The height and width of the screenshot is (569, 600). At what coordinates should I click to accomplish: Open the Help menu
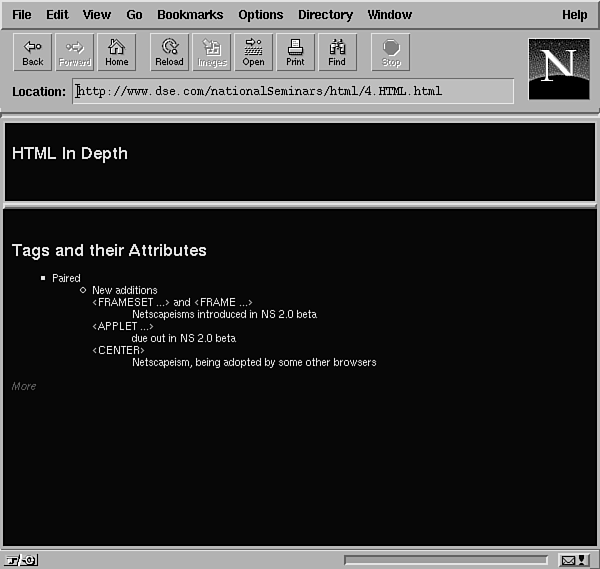pyautogui.click(x=574, y=15)
